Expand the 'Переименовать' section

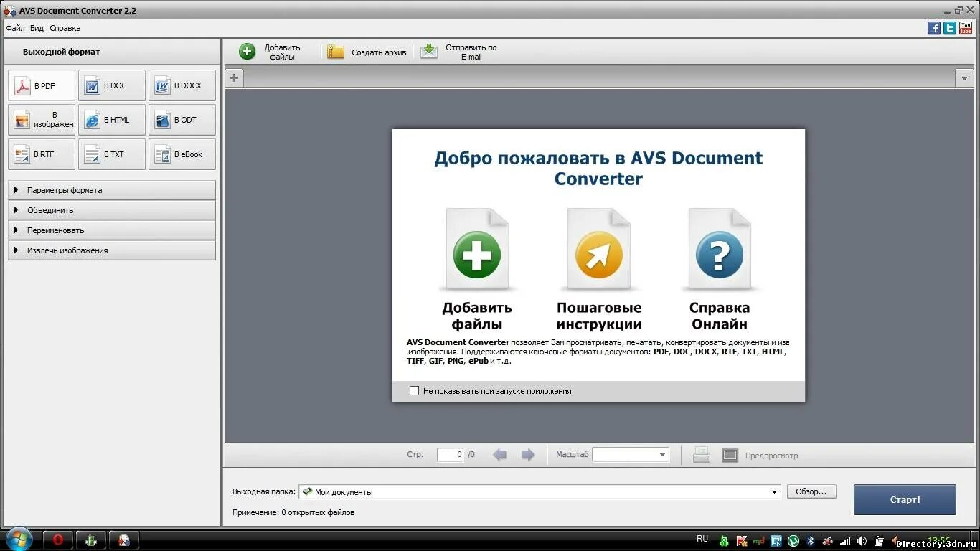point(112,230)
